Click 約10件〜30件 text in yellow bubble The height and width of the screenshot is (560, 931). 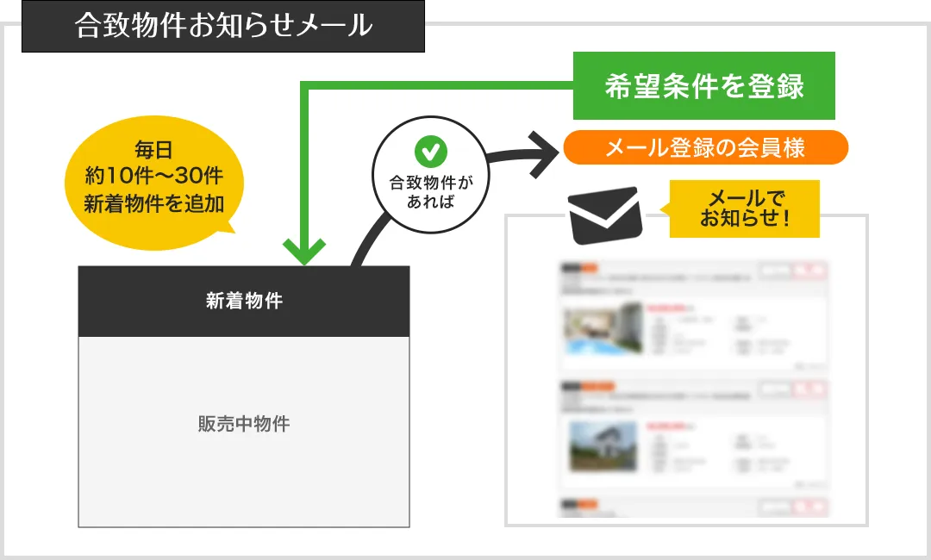[153, 176]
